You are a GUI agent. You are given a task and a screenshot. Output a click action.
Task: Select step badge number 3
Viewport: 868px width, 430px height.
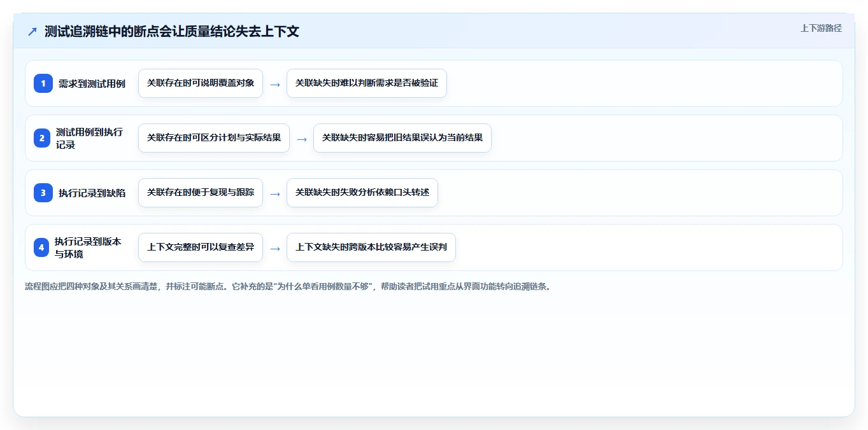43,193
